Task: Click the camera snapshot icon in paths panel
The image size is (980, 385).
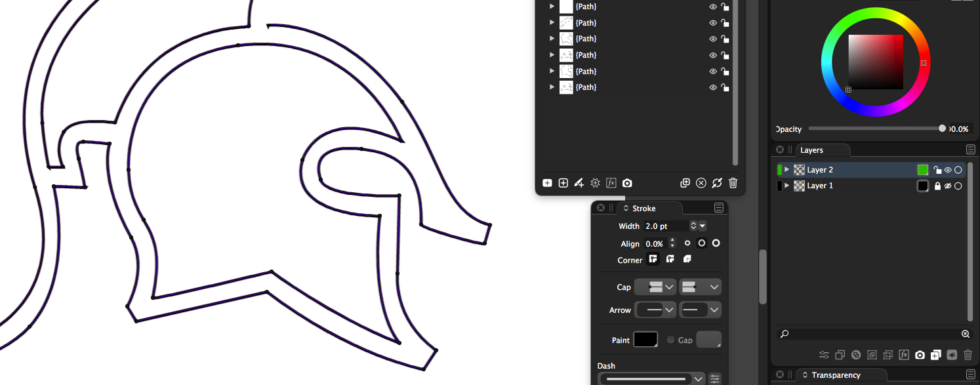Action: point(627,183)
